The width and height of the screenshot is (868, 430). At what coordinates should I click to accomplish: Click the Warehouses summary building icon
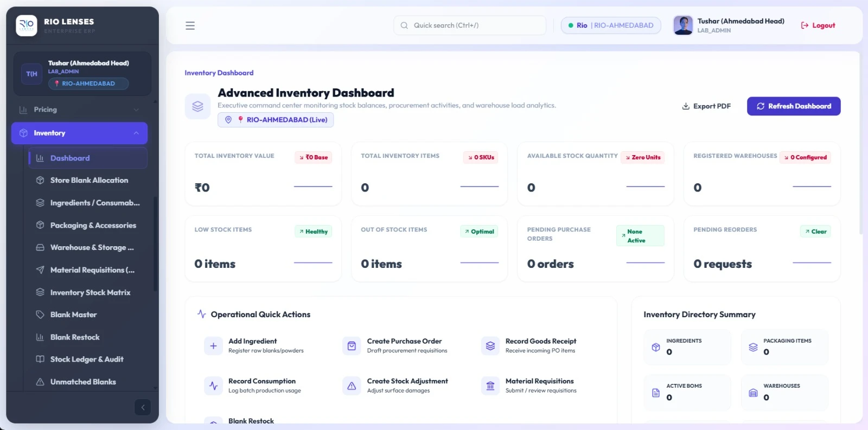[x=753, y=393]
